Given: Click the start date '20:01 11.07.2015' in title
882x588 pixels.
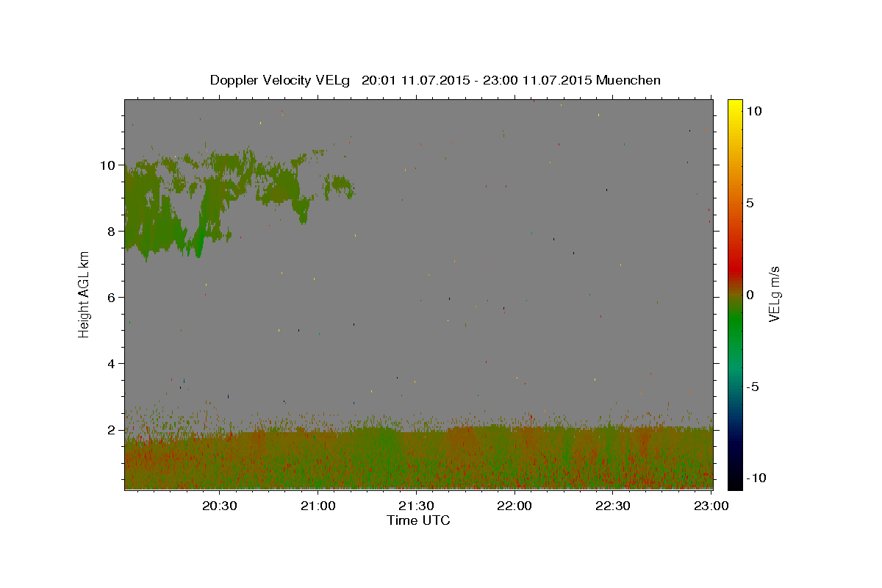Looking at the screenshot, I should (x=414, y=80).
